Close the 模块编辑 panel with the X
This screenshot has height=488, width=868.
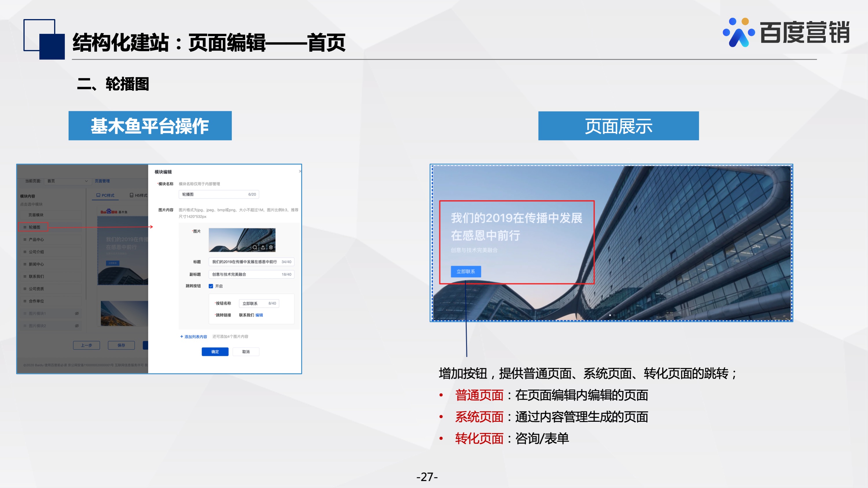tap(300, 172)
